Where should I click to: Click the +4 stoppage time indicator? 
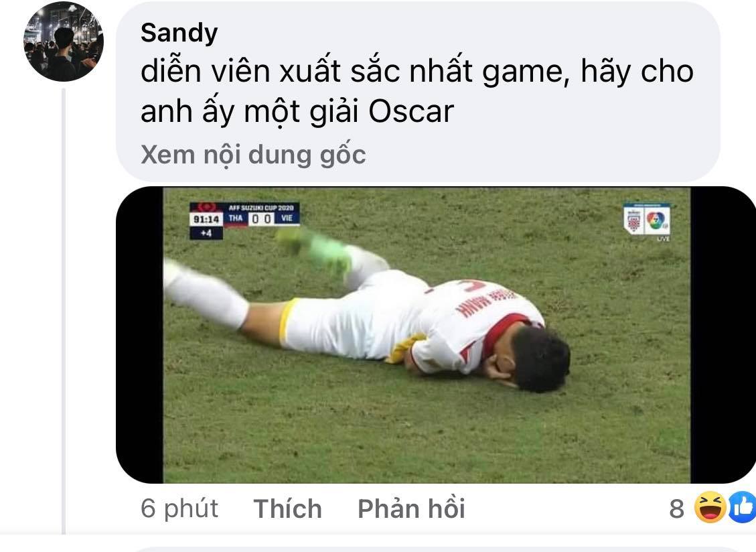click(x=206, y=233)
